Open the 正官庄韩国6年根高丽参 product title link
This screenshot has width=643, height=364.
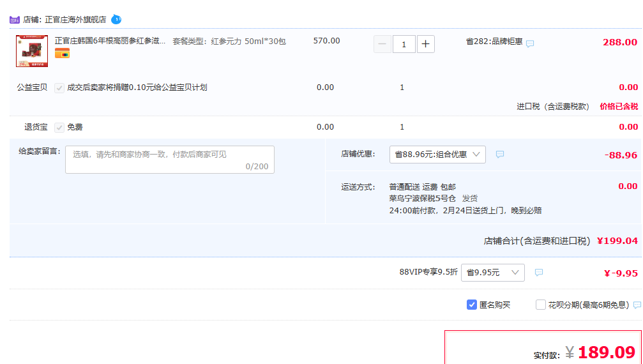110,41
